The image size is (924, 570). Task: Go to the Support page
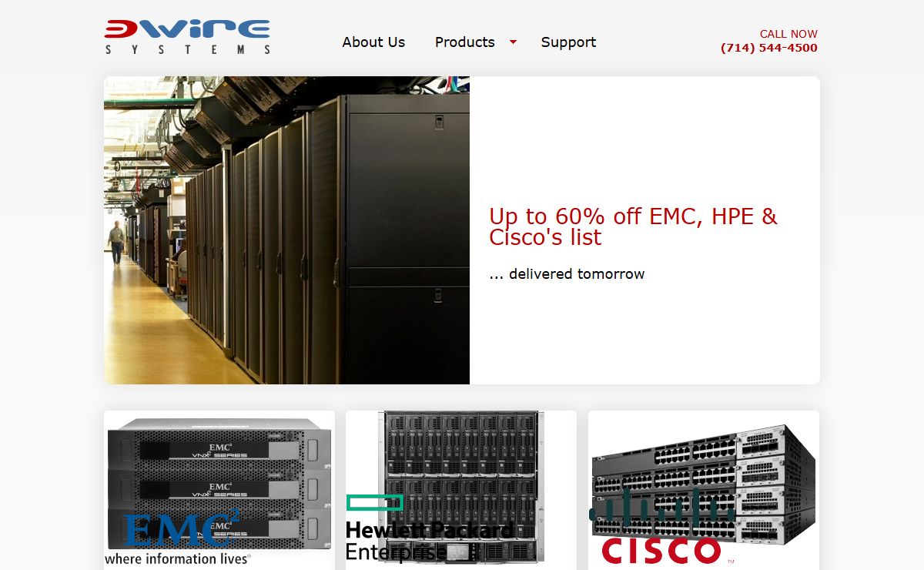click(568, 42)
